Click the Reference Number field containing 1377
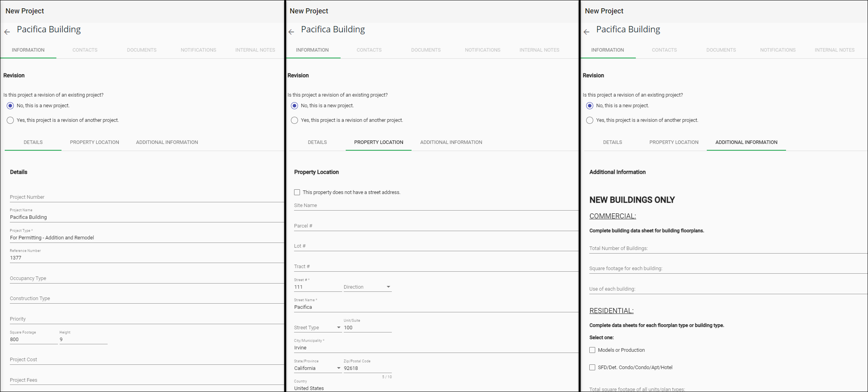Viewport: 868px width, 392px height. pos(146,258)
